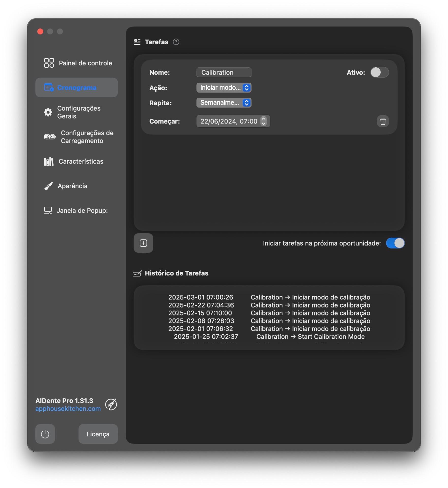Click the help question mark next to Tarefas
448x488 pixels.
click(176, 42)
